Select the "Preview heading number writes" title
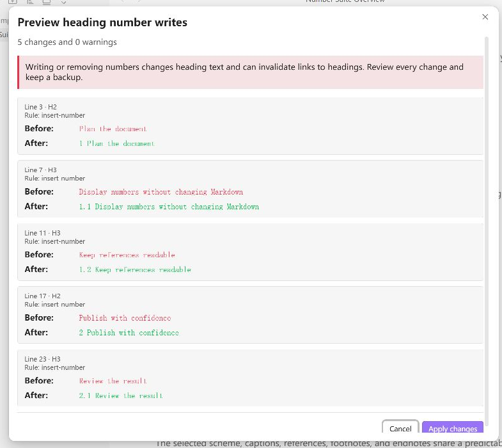502x448 pixels. click(x=102, y=22)
